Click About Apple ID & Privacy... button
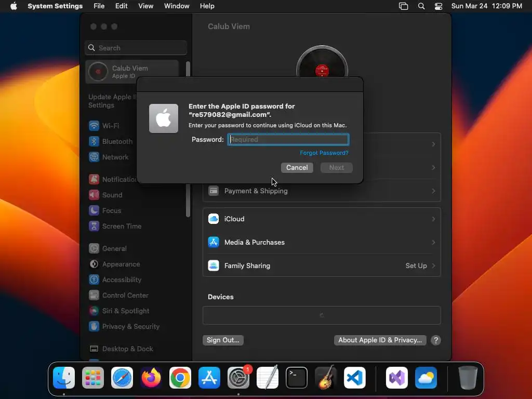The height and width of the screenshot is (399, 532). [x=380, y=340]
